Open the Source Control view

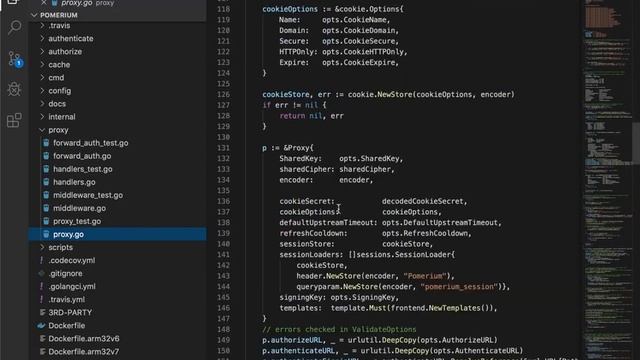pos(15,59)
